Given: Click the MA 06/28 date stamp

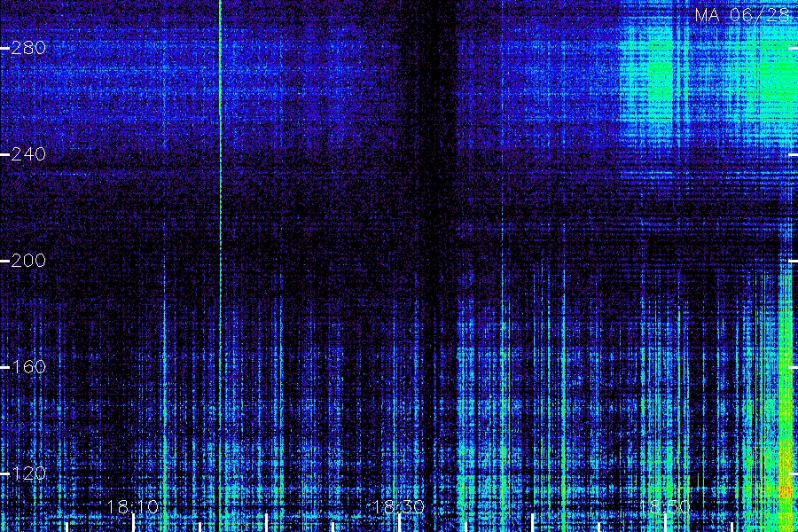Looking at the screenshot, I should click(x=742, y=15).
